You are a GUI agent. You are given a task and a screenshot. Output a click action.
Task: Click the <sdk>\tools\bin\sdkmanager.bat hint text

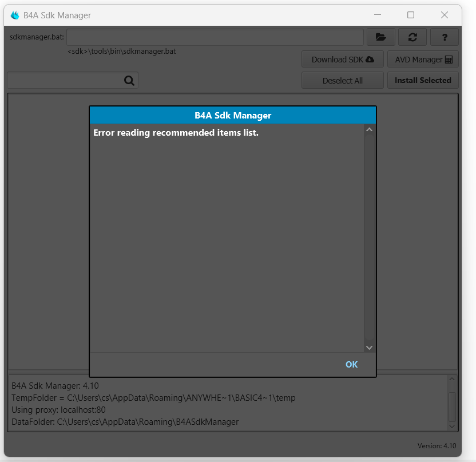(122, 52)
